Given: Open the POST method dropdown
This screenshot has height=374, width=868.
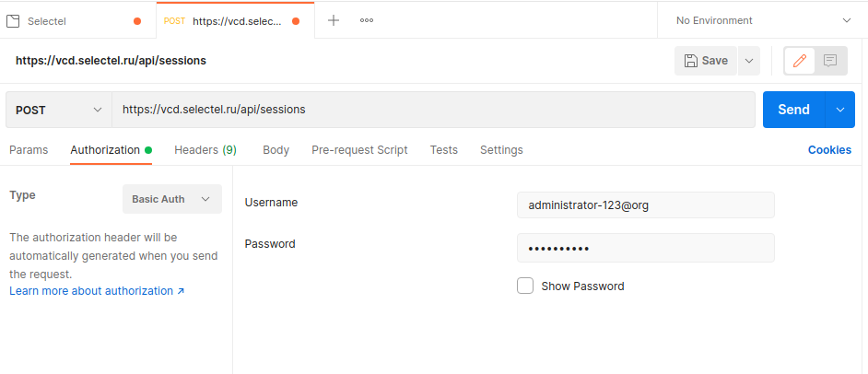Looking at the screenshot, I should click(59, 110).
